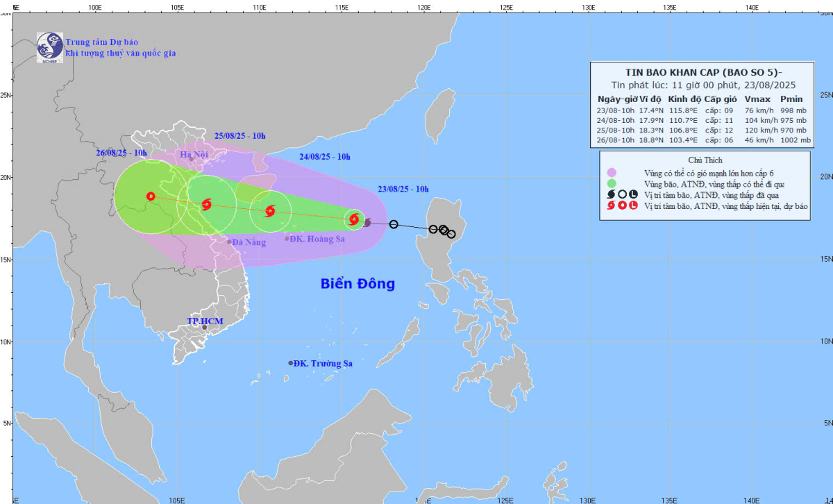Screen dimensions: 833x504
Task: Click the NCHMF logo in the corner
Action: coord(50,47)
